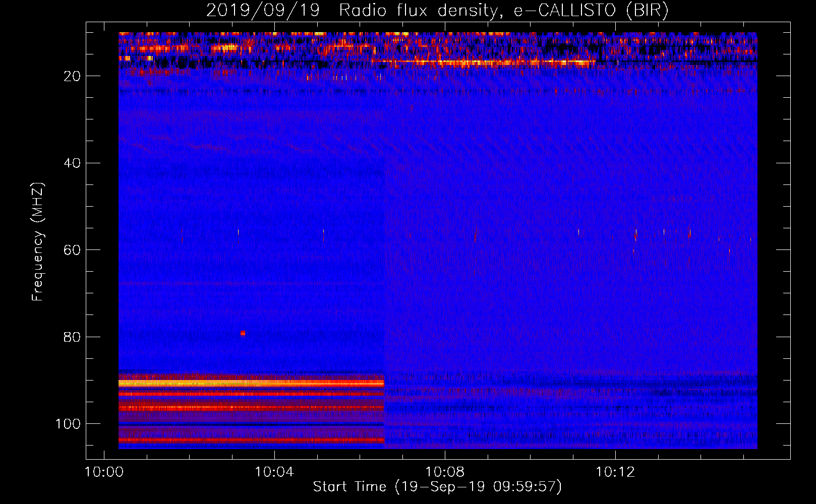Viewport: 816px width, 504px height.
Task: Click the 'Frequency (MHZ)' y-axis label
Action: pyautogui.click(x=38, y=242)
